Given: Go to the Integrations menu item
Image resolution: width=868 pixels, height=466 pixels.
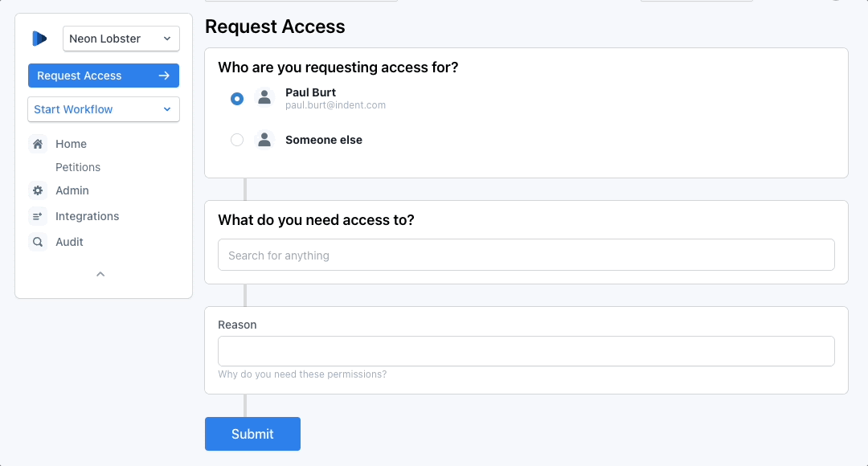Looking at the screenshot, I should click(x=87, y=216).
